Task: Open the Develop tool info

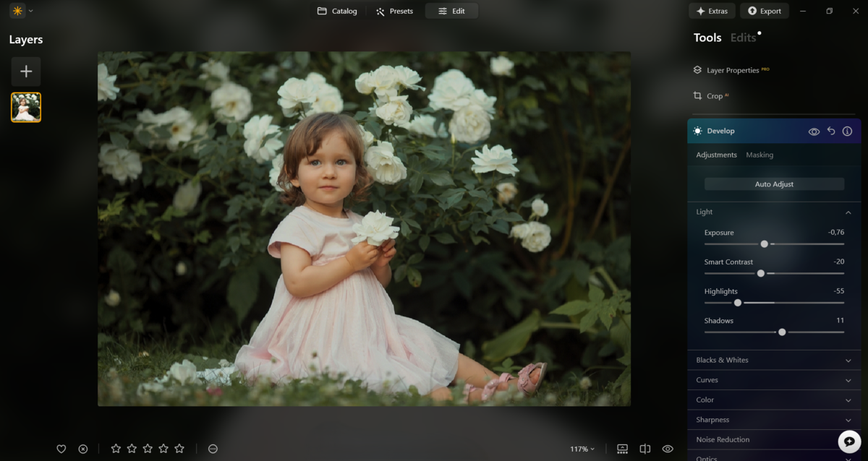Action: pyautogui.click(x=847, y=131)
